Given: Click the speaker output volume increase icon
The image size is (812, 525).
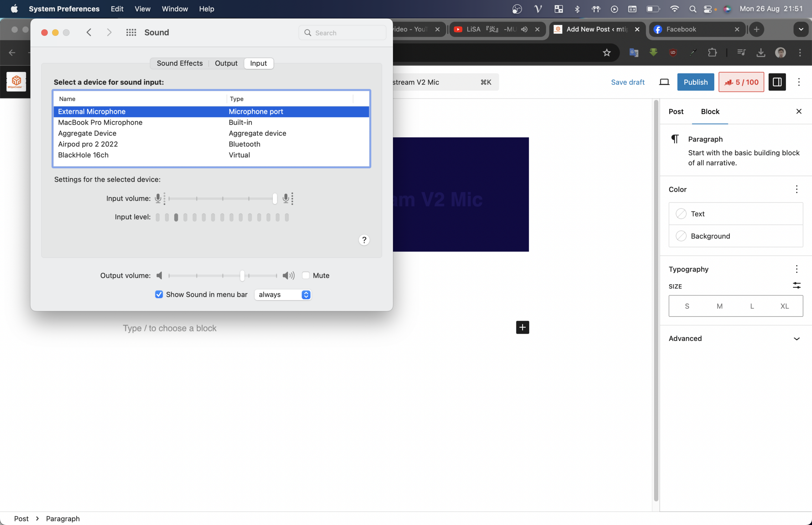Looking at the screenshot, I should (x=288, y=275).
